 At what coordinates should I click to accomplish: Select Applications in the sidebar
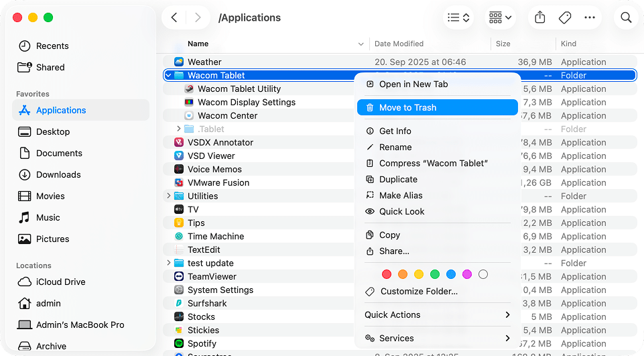click(x=80, y=110)
